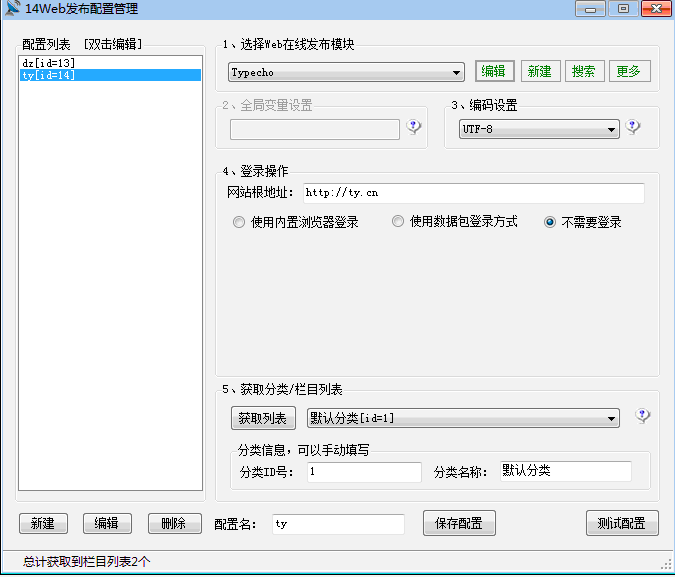
Task: Open help icon beside category list dropdown
Action: coord(642,416)
